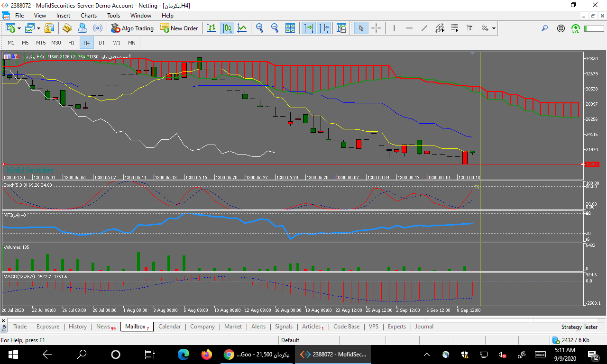Open Windows Start menu
The height and width of the screenshot is (364, 607).
(x=12, y=354)
